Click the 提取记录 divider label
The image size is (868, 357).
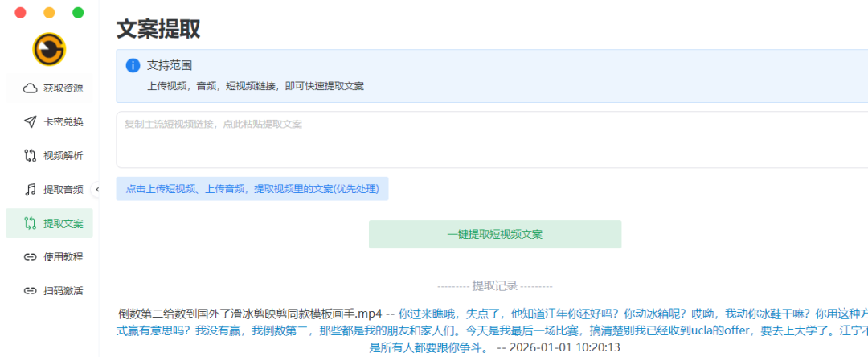[x=494, y=285]
